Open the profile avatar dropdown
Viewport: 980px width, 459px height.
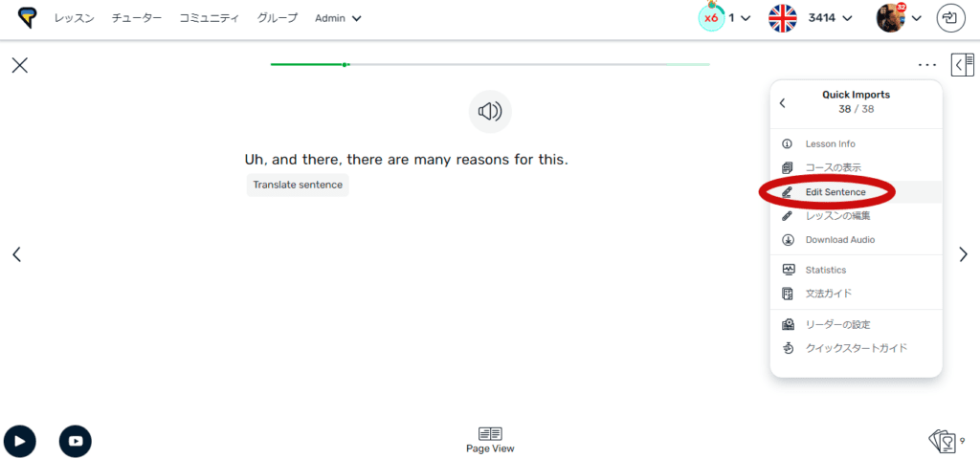click(900, 18)
